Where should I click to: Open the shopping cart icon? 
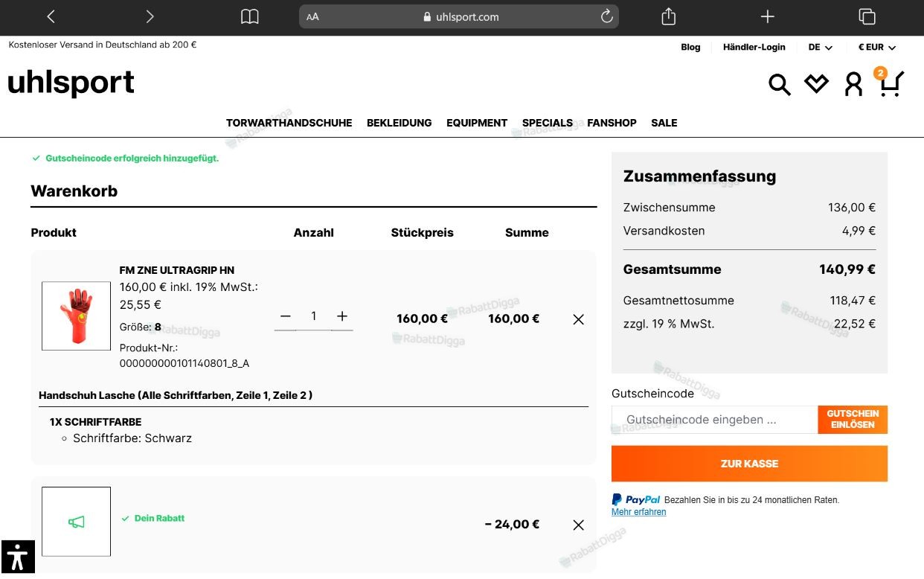point(891,83)
